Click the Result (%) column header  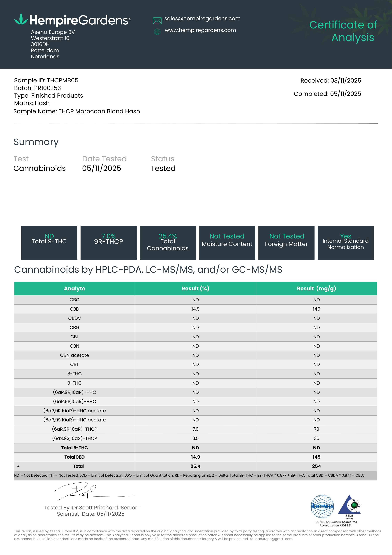(x=195, y=288)
